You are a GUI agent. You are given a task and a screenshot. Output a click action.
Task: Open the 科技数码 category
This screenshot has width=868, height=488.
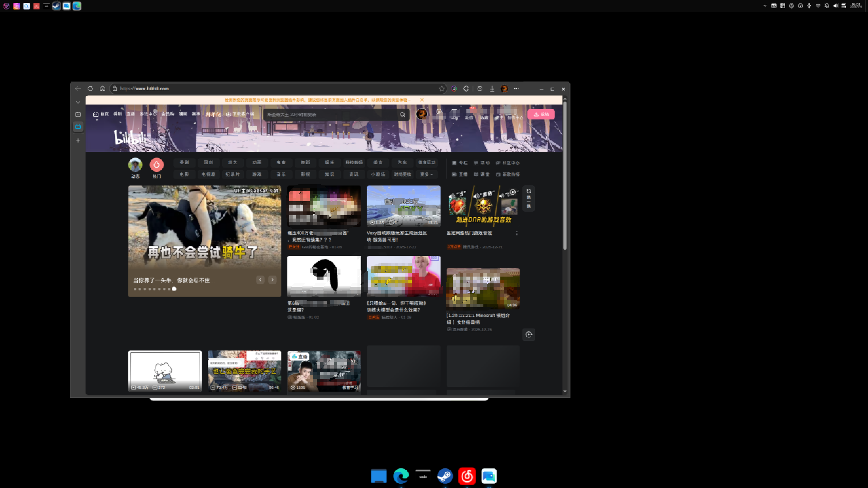coord(354,163)
